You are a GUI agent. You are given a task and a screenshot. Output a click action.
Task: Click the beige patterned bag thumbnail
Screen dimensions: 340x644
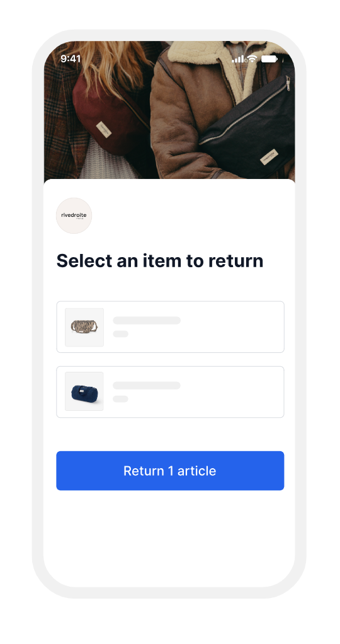point(84,327)
